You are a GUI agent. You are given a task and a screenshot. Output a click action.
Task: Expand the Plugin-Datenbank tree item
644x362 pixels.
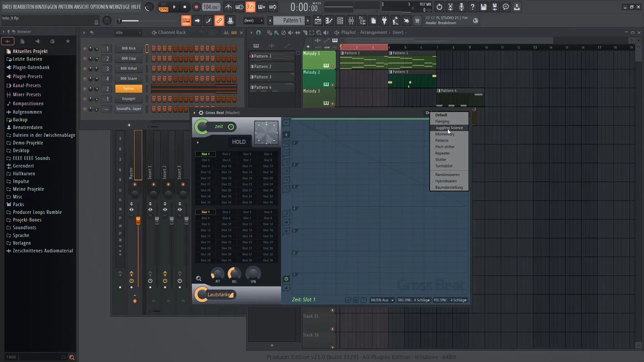[31, 67]
